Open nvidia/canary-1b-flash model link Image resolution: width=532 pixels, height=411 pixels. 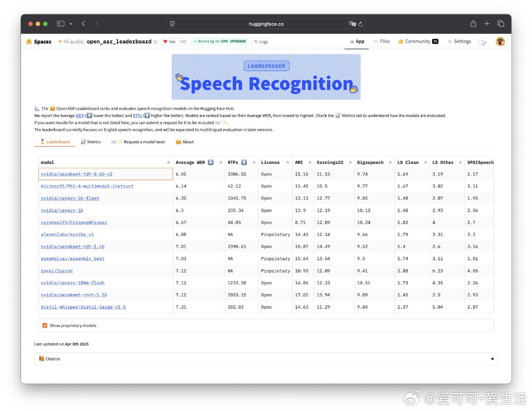point(70,199)
